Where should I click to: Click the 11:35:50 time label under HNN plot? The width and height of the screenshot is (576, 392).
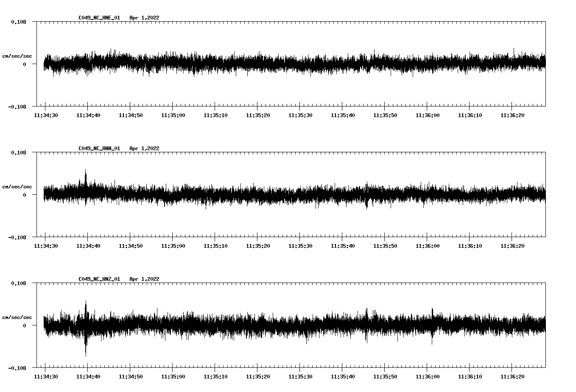(x=385, y=246)
